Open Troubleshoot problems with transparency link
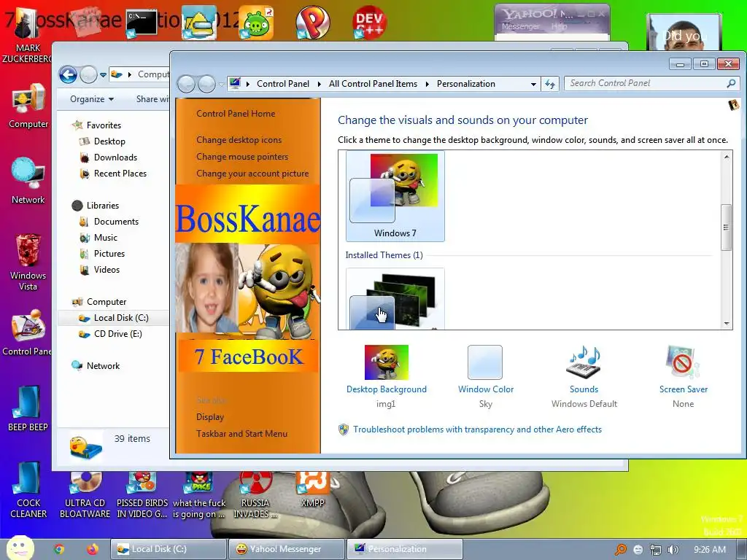 pyautogui.click(x=477, y=429)
